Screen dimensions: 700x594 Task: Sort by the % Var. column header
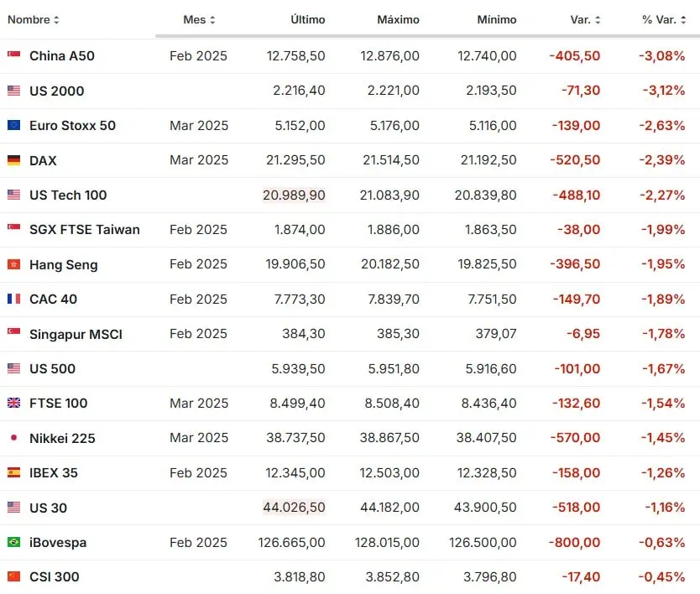coord(664,19)
